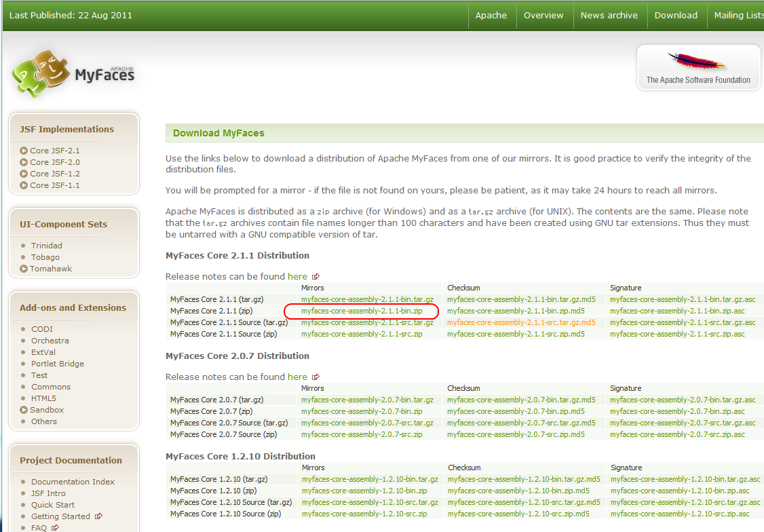Image resolution: width=764 pixels, height=532 pixels.
Task: Select 'MyFaces Core 2.1.1 (zip)' row label
Action: tap(212, 311)
